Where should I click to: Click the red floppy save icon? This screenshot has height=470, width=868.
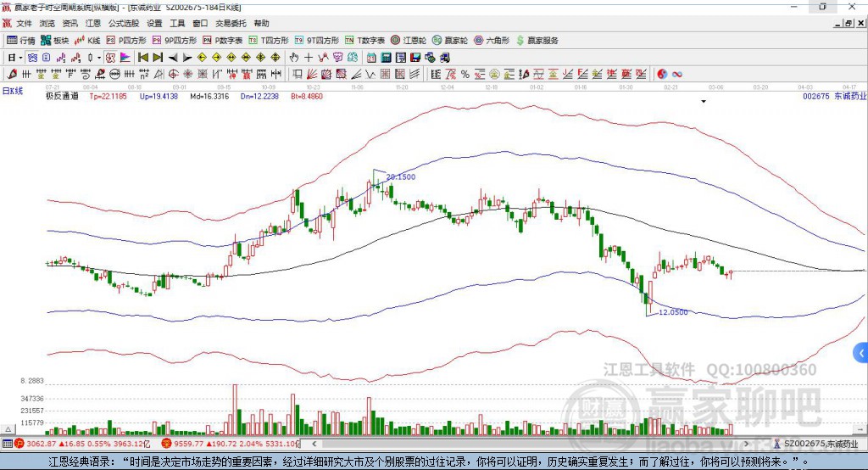point(415,58)
